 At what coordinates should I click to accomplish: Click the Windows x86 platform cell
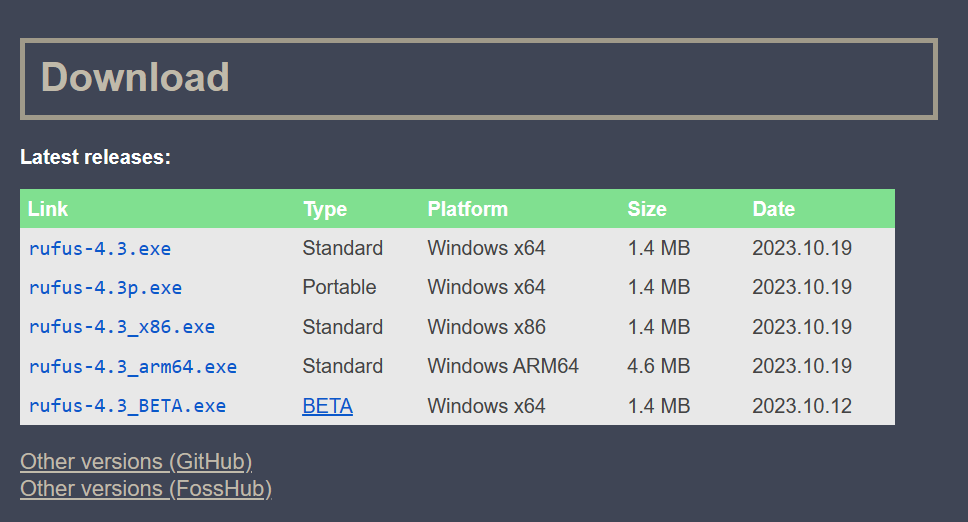tap(486, 327)
